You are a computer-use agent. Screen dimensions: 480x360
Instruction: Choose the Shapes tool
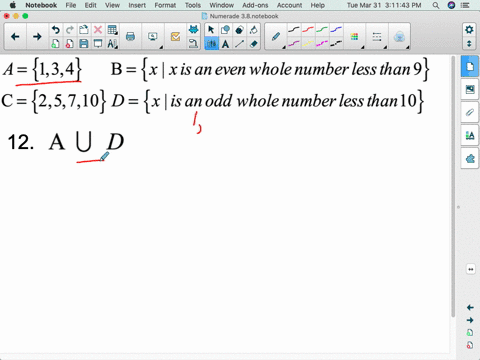coord(225,30)
